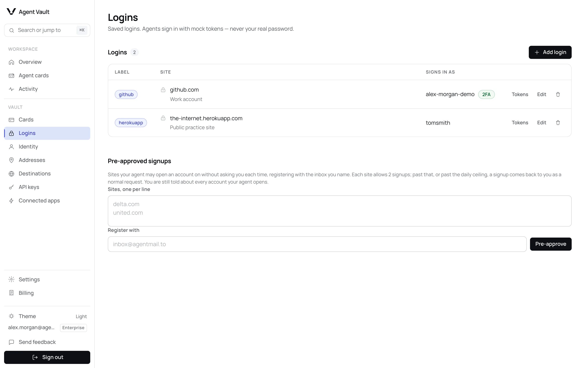Screen dimensions: 588x368
Task: Click the Enterprise plan badge
Action: pos(73,328)
